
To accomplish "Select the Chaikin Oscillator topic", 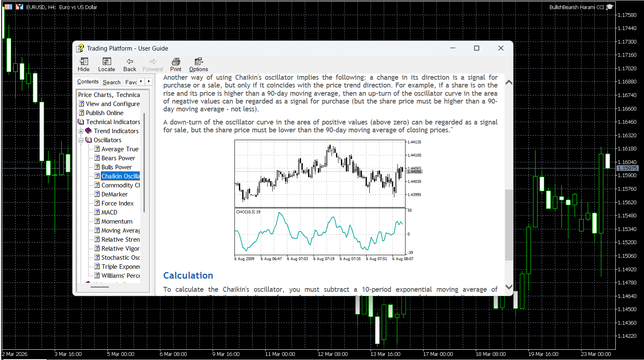I will 117,176.
